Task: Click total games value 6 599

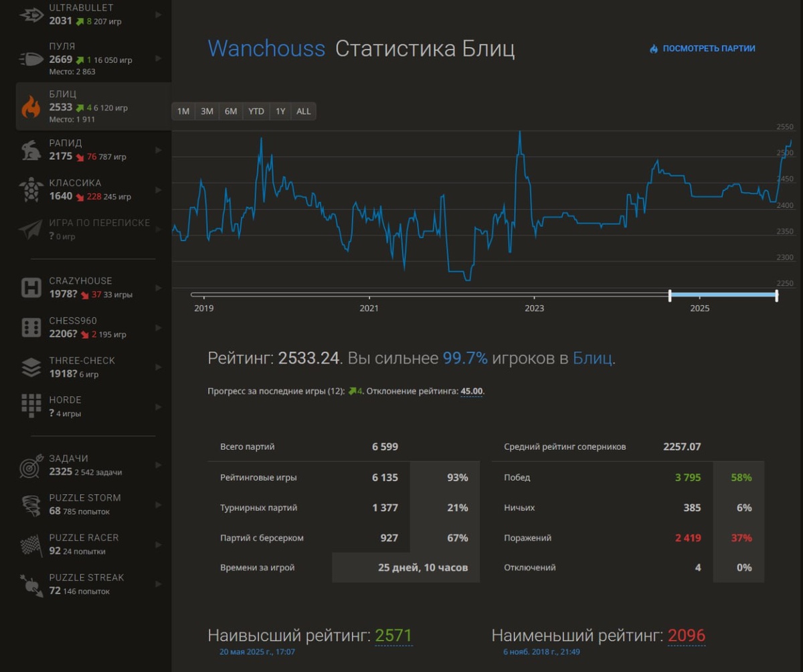Action: (x=385, y=446)
